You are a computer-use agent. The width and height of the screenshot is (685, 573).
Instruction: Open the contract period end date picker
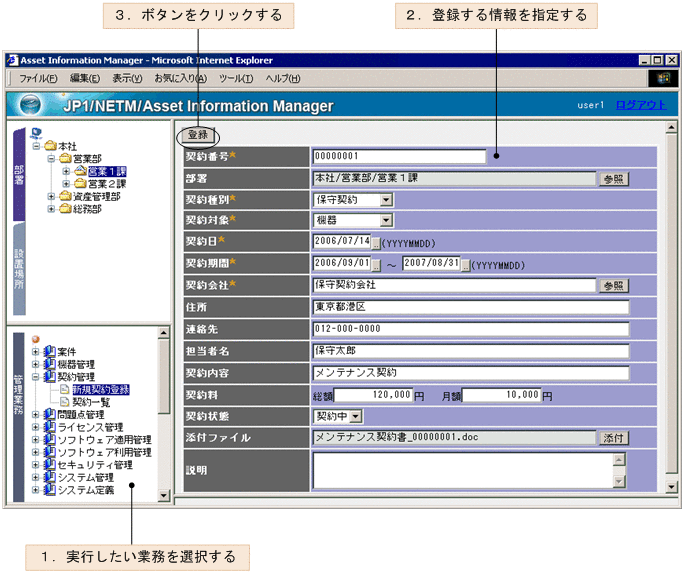(465, 263)
